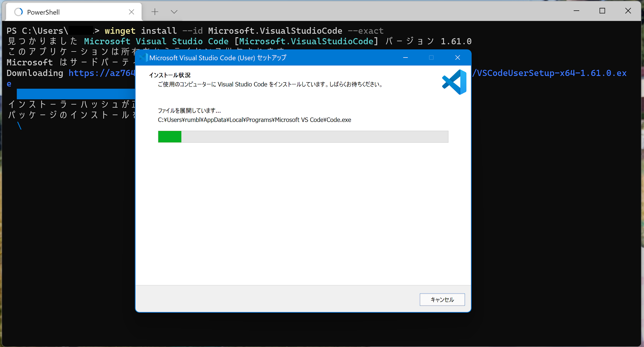Click the 'install' argument text in the terminal
Viewport: 644px width, 347px height.
(159, 31)
